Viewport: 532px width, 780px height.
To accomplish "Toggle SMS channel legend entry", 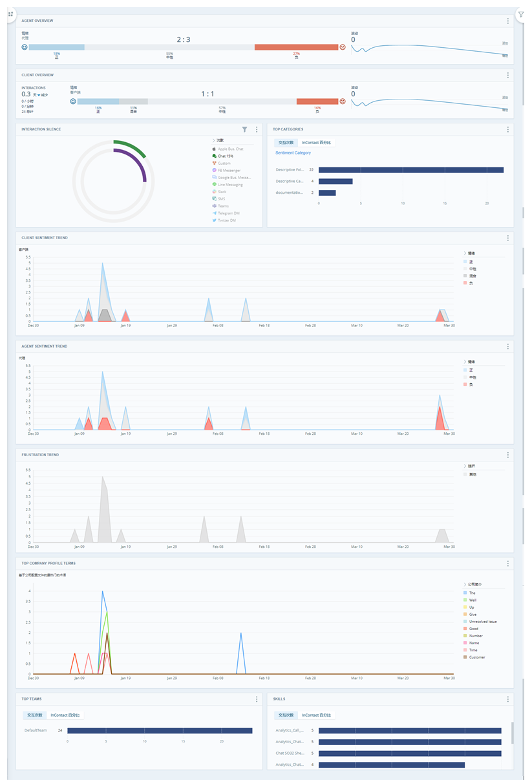I will [x=218, y=198].
